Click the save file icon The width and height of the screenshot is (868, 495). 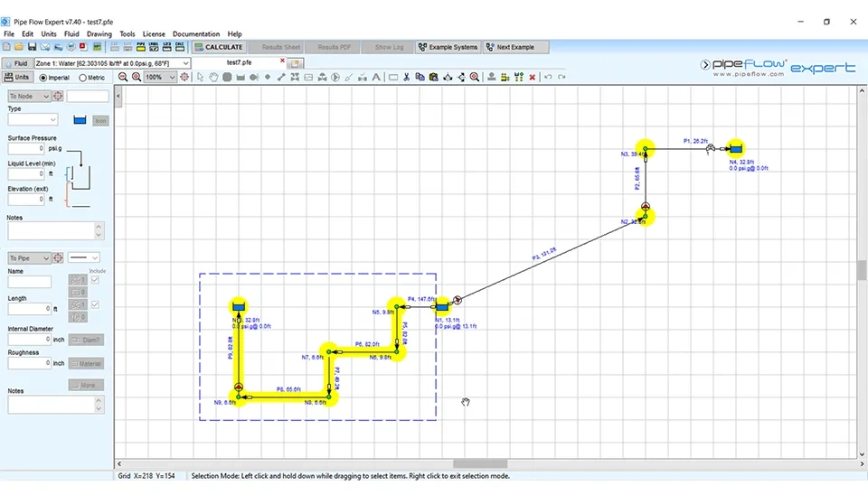(32, 47)
